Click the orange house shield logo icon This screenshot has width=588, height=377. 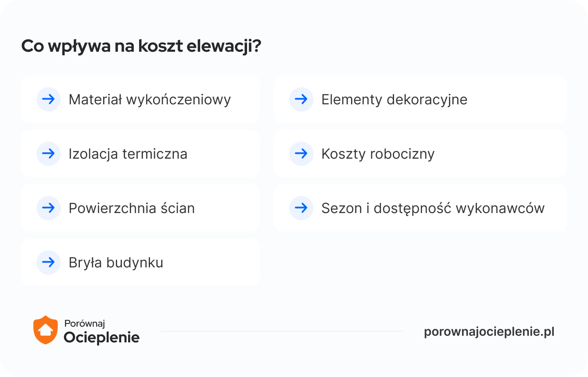[46, 330]
